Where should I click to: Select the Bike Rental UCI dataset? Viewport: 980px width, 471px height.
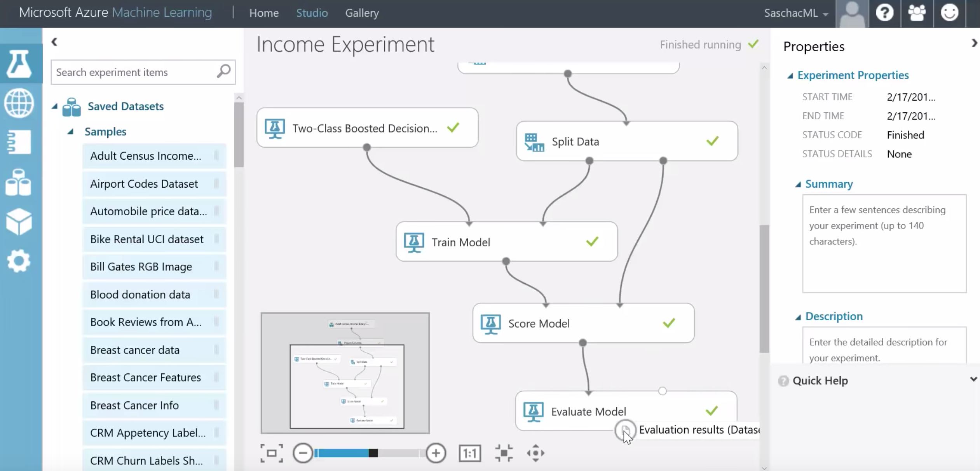click(154, 239)
